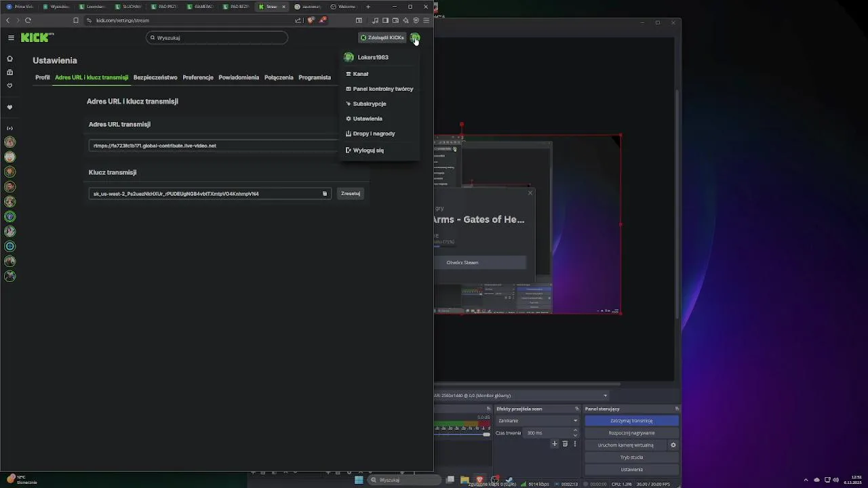Select the Adres URL i klucz transmisji tab
868x488 pixels.
tap(92, 77)
